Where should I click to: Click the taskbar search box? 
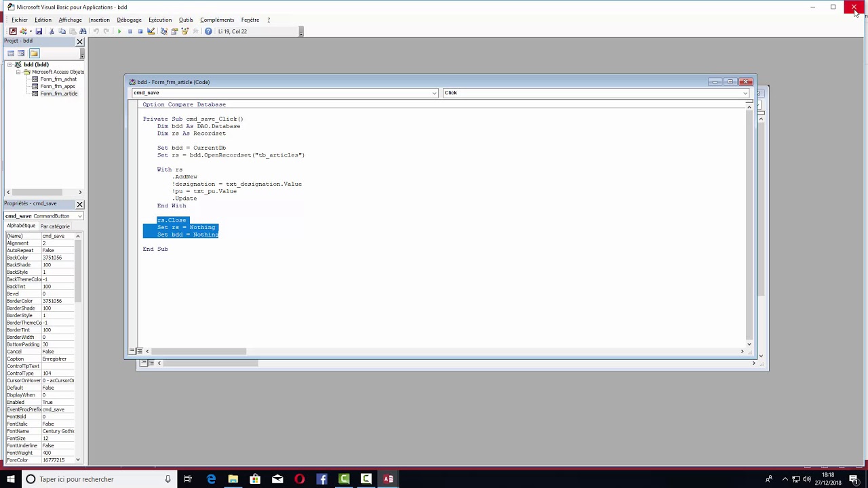pyautogui.click(x=98, y=479)
